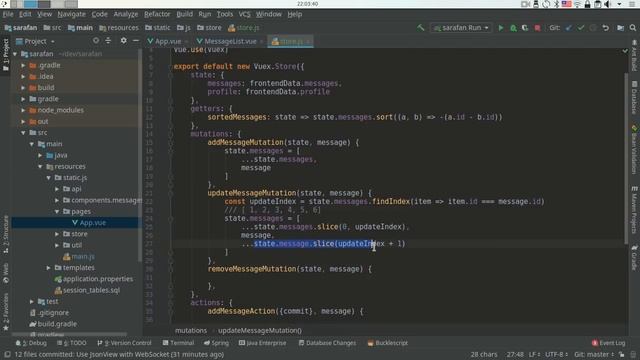This screenshot has height=360, width=640.
Task: Open the Spring tool window
Action: pos(216,343)
